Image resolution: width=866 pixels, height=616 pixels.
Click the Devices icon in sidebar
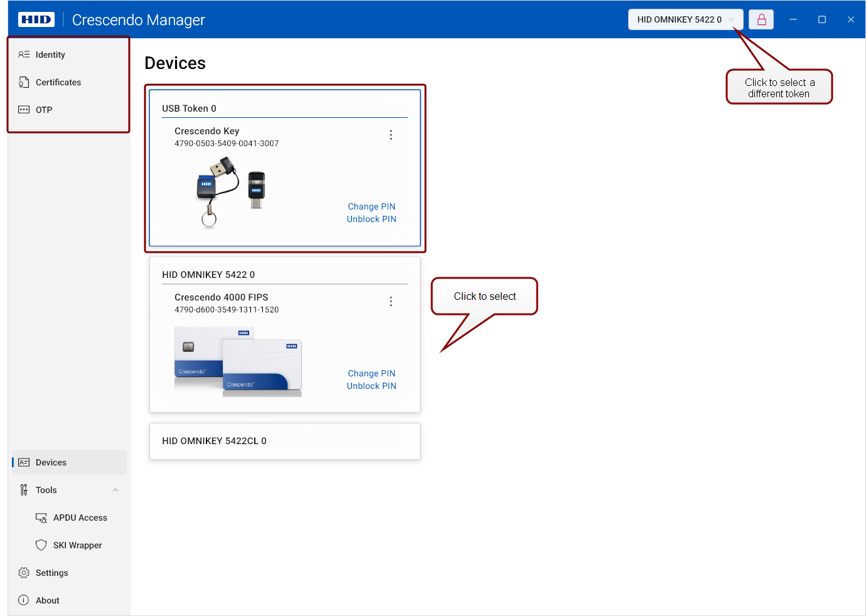[24, 462]
